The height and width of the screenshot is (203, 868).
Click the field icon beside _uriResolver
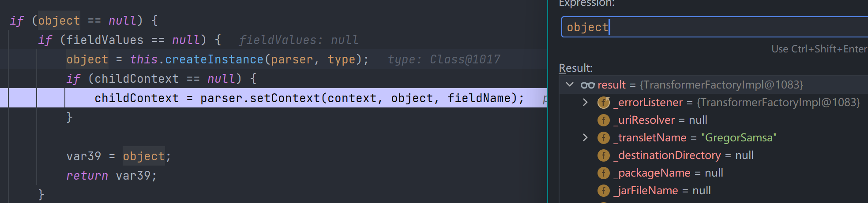603,120
